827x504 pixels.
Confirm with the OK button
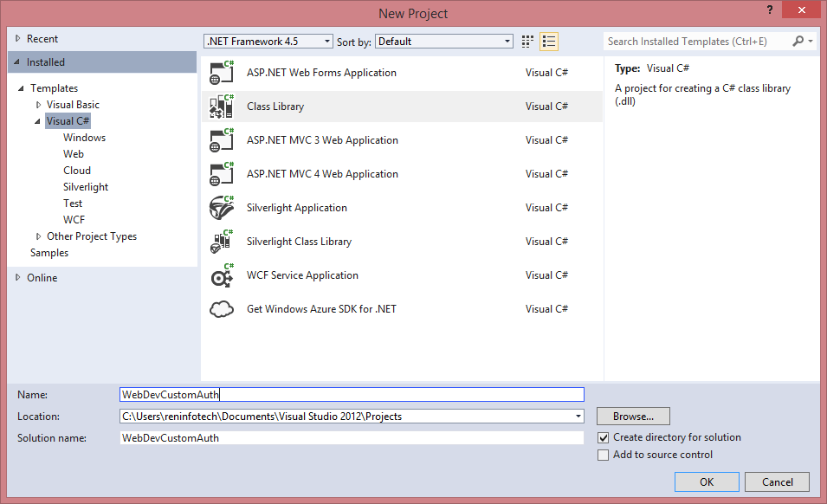[x=707, y=481]
